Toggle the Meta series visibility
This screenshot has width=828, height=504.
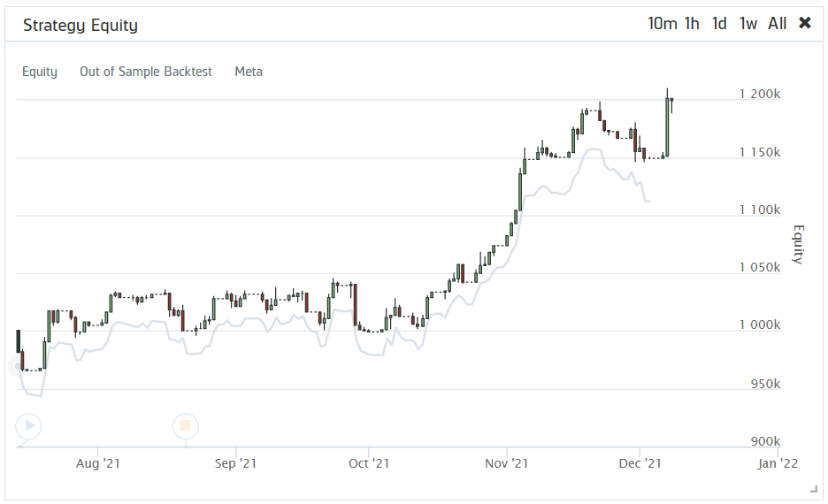click(x=249, y=72)
